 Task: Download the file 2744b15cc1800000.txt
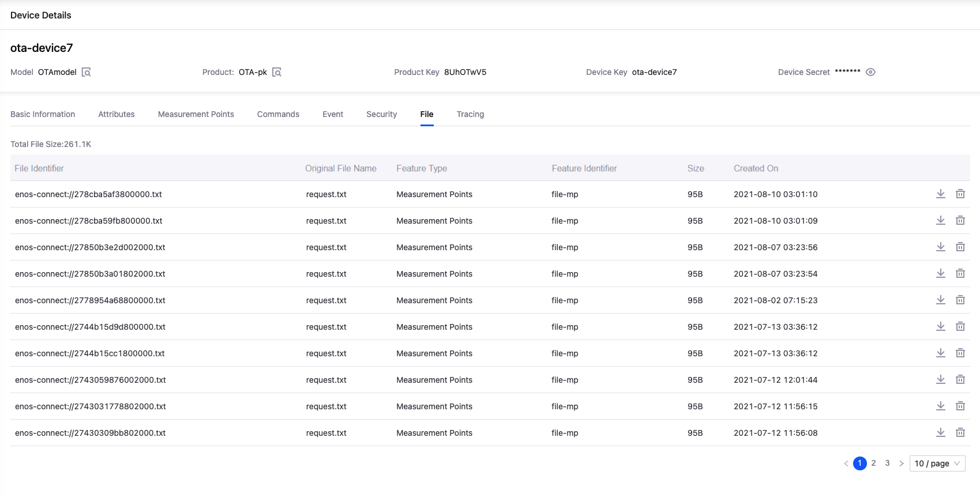[941, 353]
